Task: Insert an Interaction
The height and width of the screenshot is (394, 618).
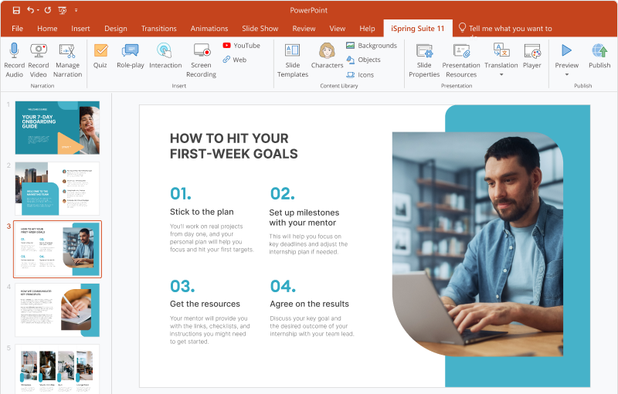Action: tap(165, 56)
